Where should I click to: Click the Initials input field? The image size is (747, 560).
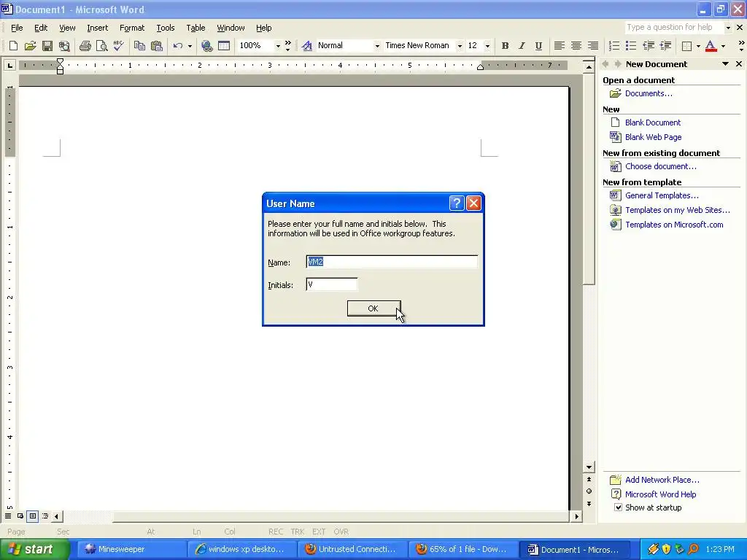click(332, 284)
